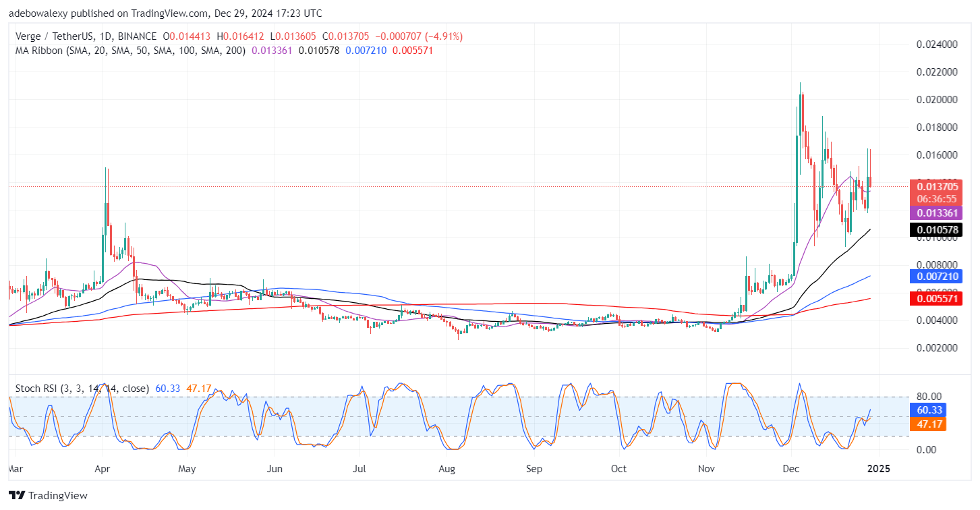Image resolution: width=980 pixels, height=510 pixels.
Task: Click the black price tag 0.010578
Action: [936, 230]
